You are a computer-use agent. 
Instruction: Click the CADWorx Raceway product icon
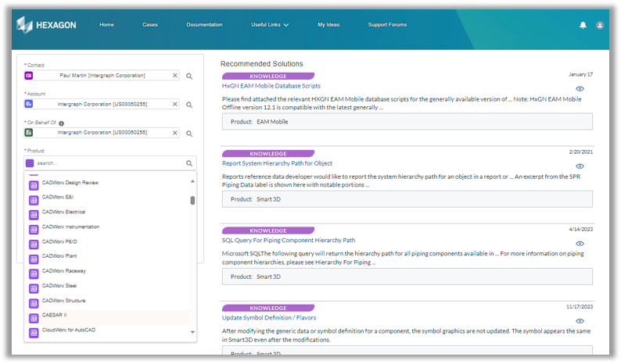pos(34,273)
